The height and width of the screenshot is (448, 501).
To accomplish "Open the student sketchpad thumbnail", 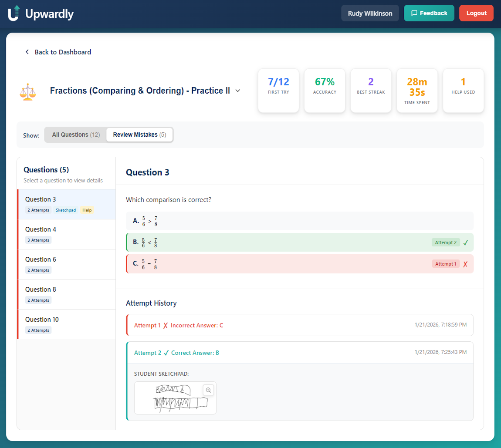I will point(175,398).
